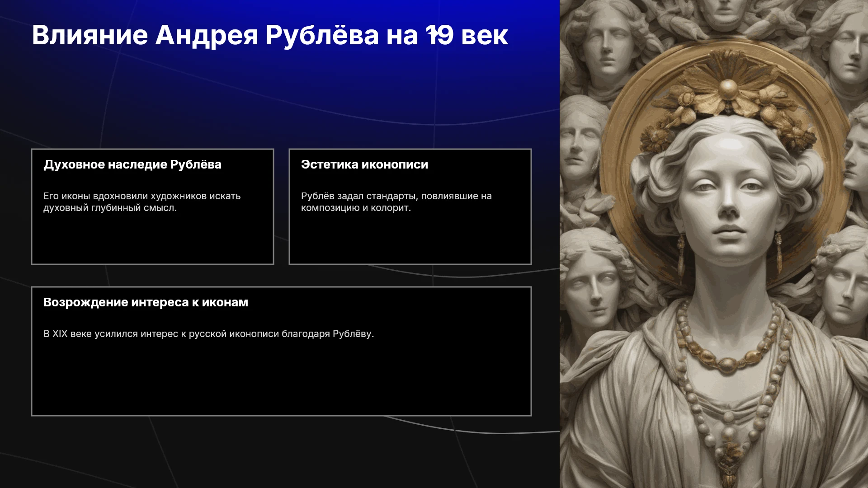Click the slide title about Андрея Рублёва
The height and width of the screenshot is (488, 868).
tap(270, 35)
